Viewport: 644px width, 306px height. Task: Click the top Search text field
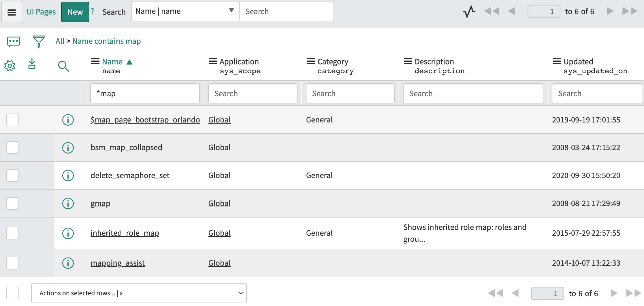click(287, 11)
